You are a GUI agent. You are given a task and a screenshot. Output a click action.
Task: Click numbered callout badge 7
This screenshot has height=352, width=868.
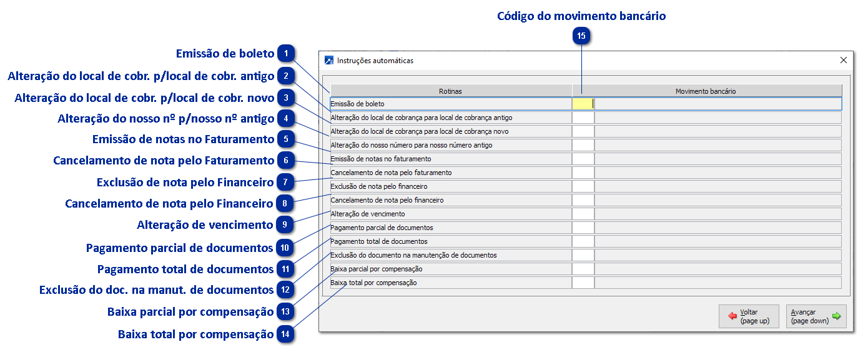point(285,183)
